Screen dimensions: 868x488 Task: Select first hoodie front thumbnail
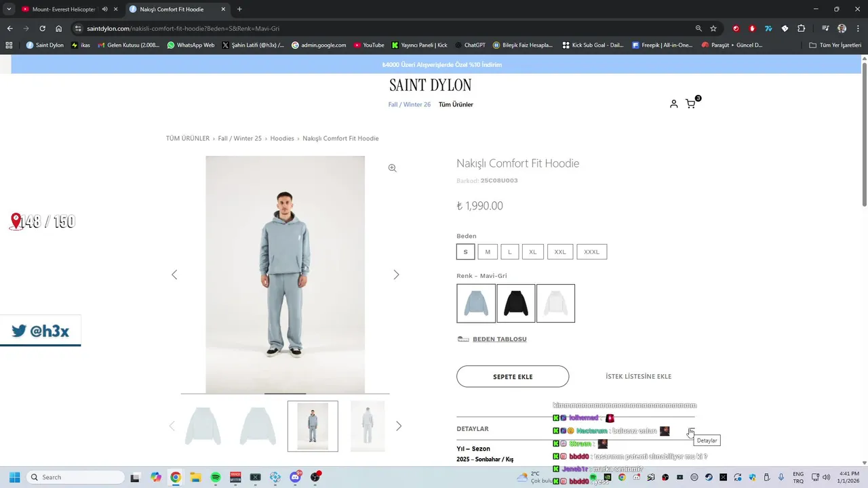pyautogui.click(x=203, y=426)
